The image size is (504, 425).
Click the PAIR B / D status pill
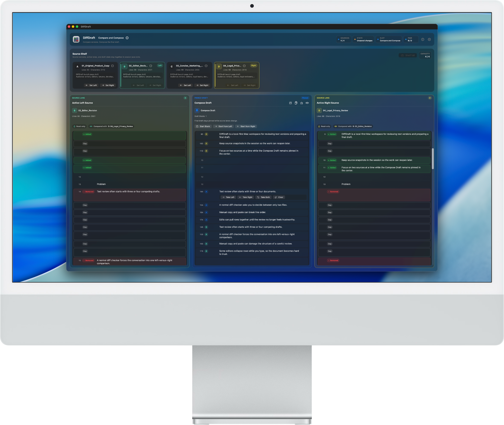pyautogui.click(x=411, y=39)
